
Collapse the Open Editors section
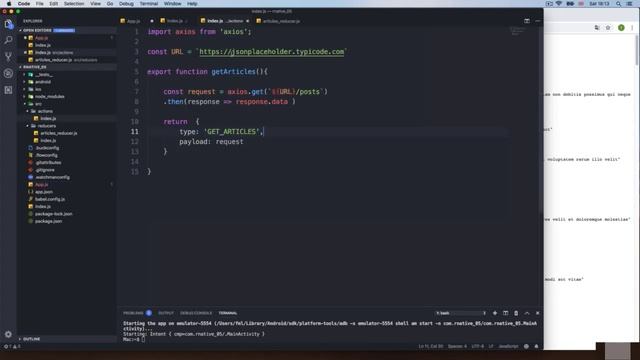tap(37, 30)
